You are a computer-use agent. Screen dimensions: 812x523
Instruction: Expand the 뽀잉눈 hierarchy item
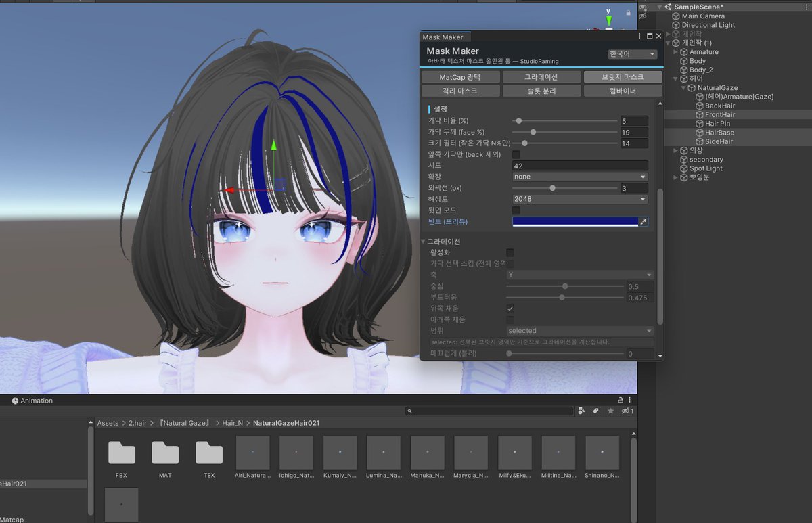pos(675,177)
